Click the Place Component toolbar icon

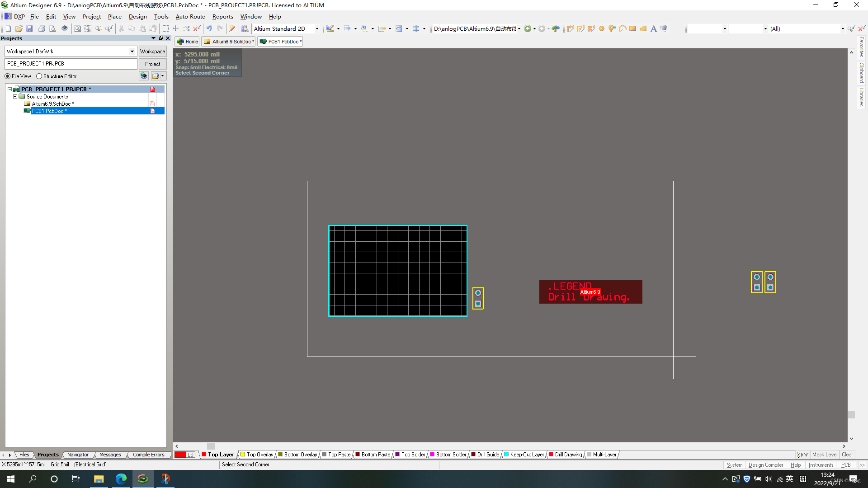click(664, 28)
